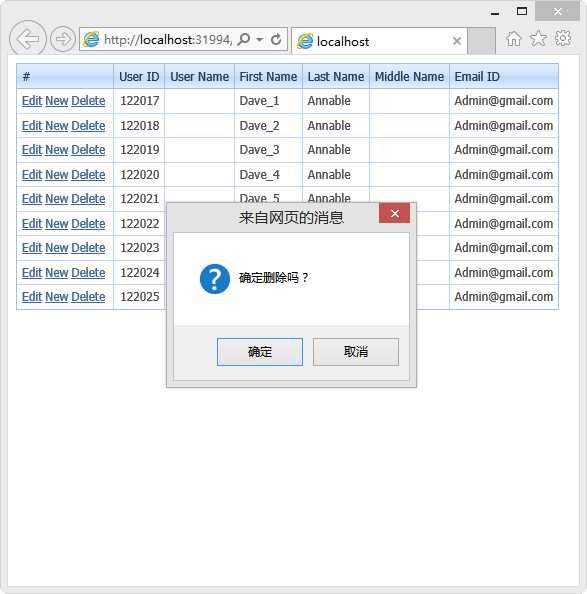This screenshot has width=587, height=594.
Task: Click the Last Name column header
Action: [x=336, y=77]
